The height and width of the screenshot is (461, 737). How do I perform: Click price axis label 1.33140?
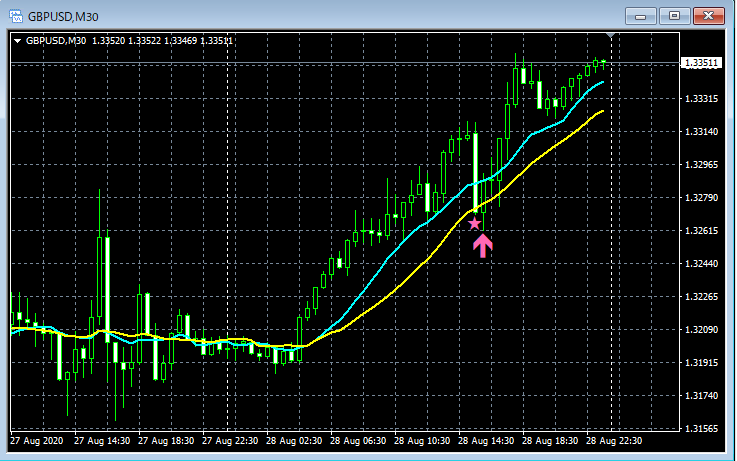(x=701, y=132)
